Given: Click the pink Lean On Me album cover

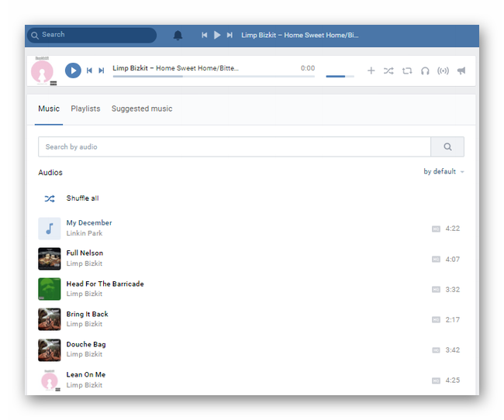Looking at the screenshot, I should pos(50,380).
